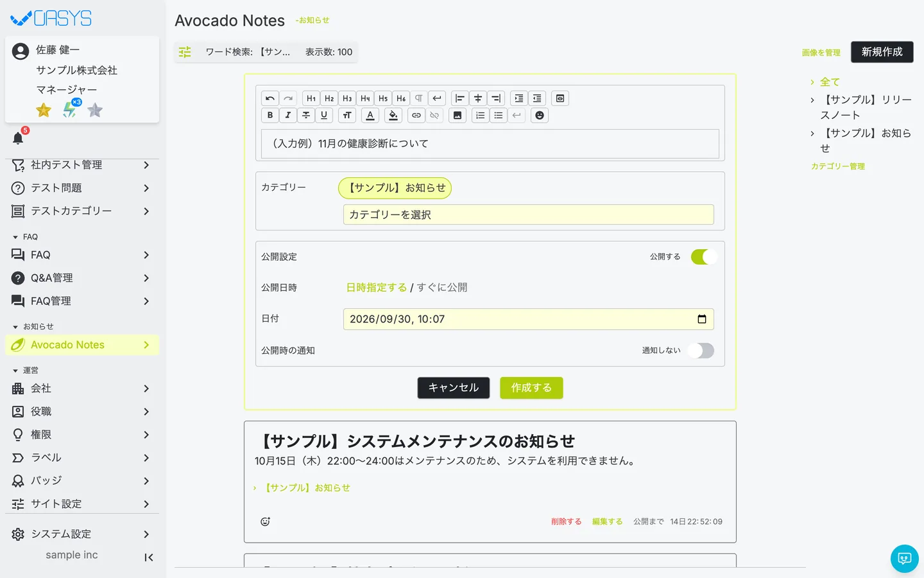
Task: Collapse the FAQ section header
Action: point(26,237)
